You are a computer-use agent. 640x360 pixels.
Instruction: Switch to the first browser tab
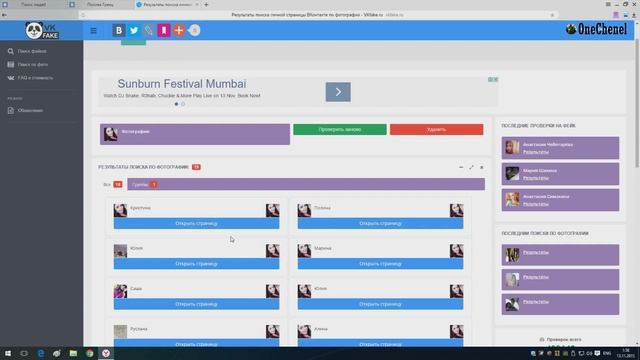(x=33, y=4)
